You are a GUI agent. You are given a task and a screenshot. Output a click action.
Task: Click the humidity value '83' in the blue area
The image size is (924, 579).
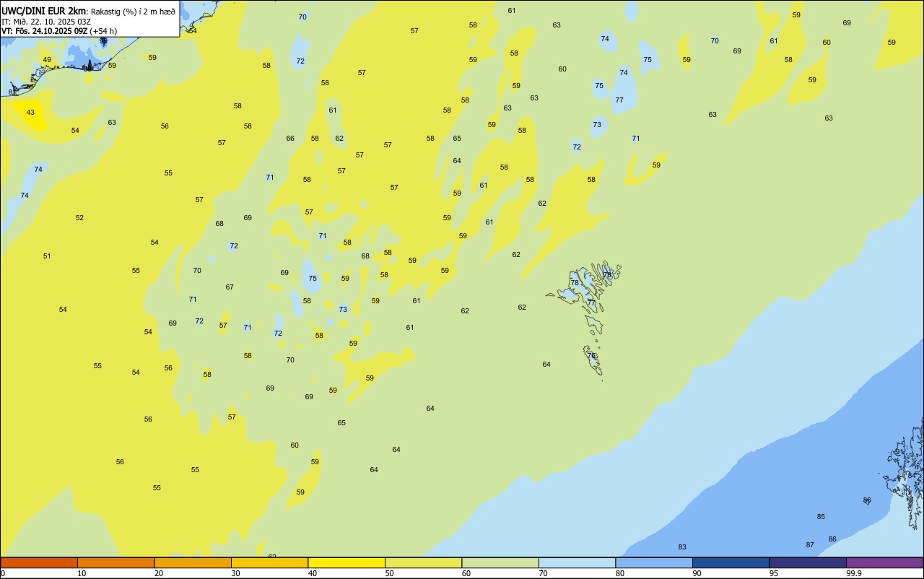coord(682,547)
